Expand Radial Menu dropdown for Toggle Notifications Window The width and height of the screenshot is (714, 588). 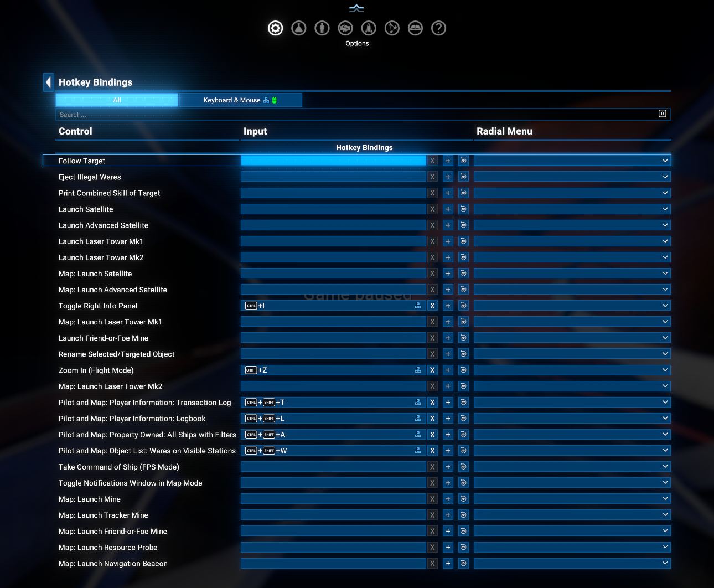tap(572, 483)
